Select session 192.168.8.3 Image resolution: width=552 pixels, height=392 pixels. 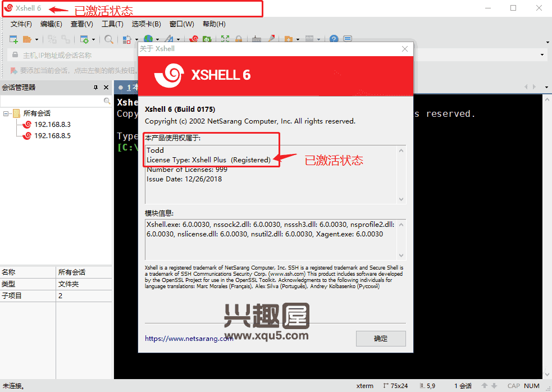(x=52, y=125)
